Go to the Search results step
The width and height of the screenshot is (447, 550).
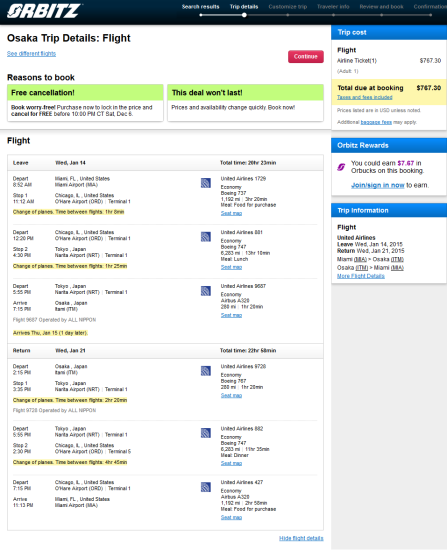coord(200,7)
